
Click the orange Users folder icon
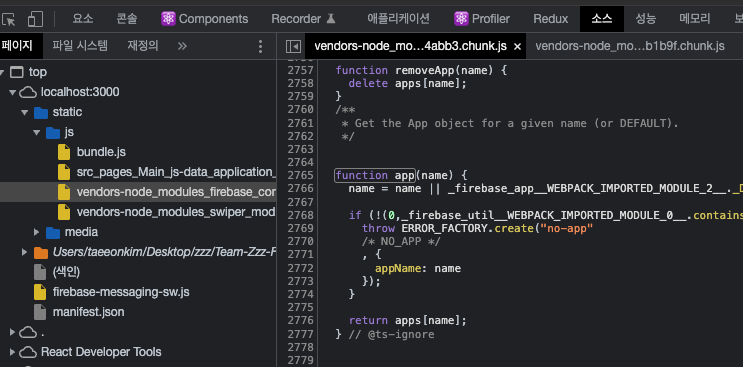coord(41,252)
